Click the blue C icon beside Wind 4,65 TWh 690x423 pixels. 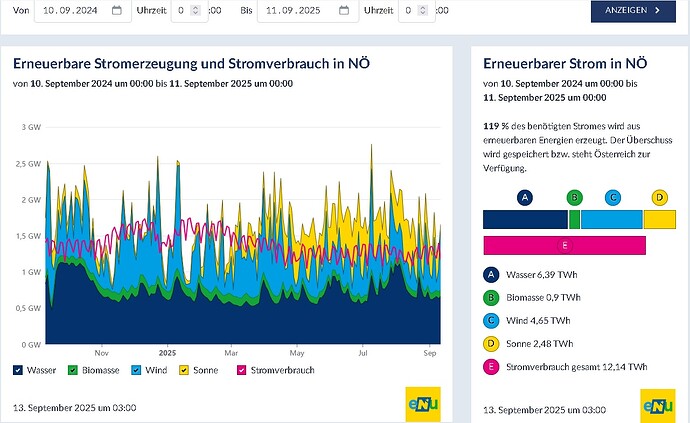[x=491, y=321]
